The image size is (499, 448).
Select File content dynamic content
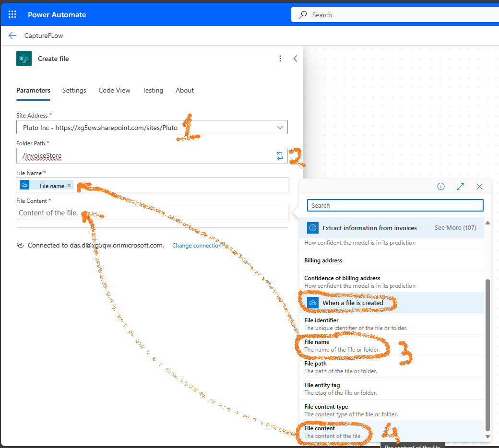click(392, 432)
